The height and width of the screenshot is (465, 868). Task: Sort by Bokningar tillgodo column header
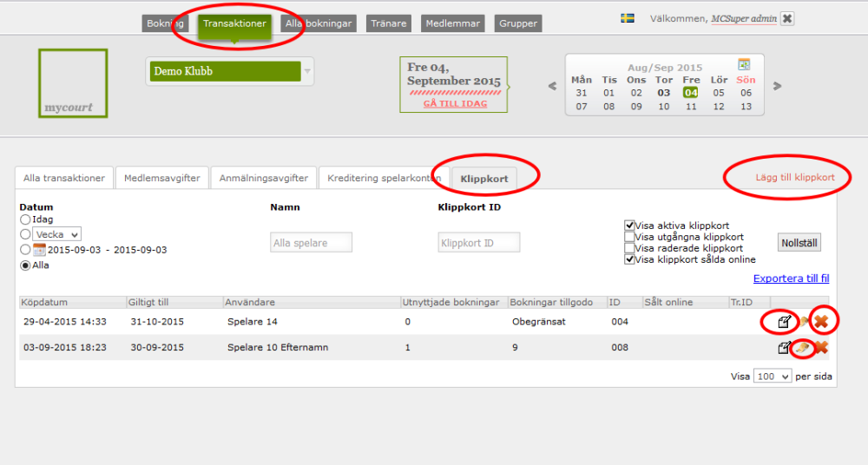pyautogui.click(x=557, y=302)
